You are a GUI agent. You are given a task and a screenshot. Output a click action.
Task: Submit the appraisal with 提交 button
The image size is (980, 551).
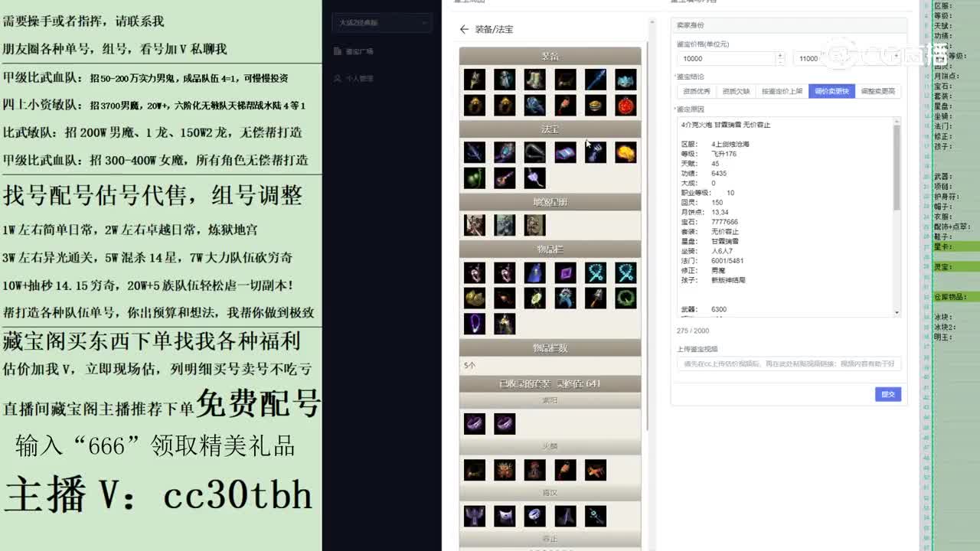point(888,394)
